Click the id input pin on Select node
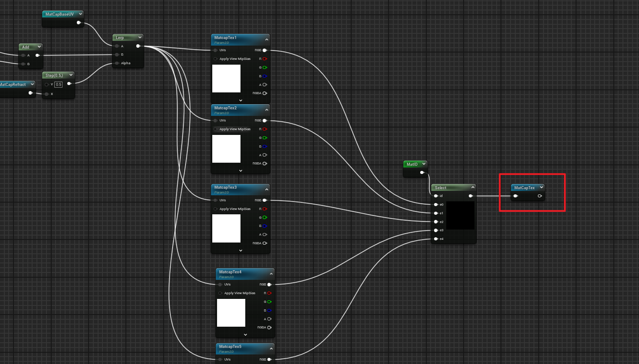 (436, 196)
